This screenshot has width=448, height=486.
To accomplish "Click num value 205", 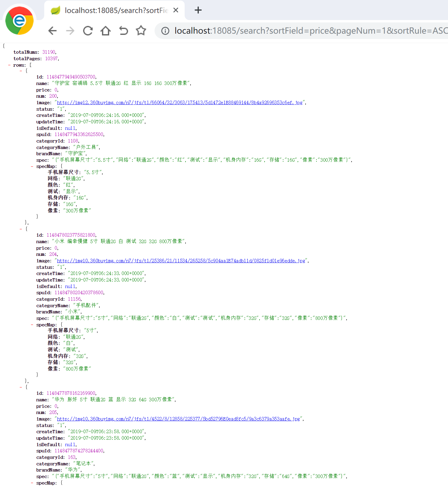I will (x=53, y=413).
